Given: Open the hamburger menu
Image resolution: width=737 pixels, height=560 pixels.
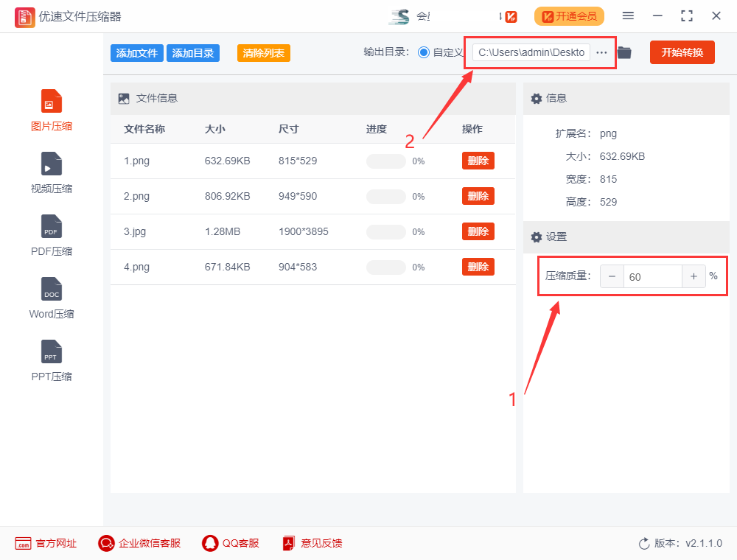Looking at the screenshot, I should click(x=628, y=15).
